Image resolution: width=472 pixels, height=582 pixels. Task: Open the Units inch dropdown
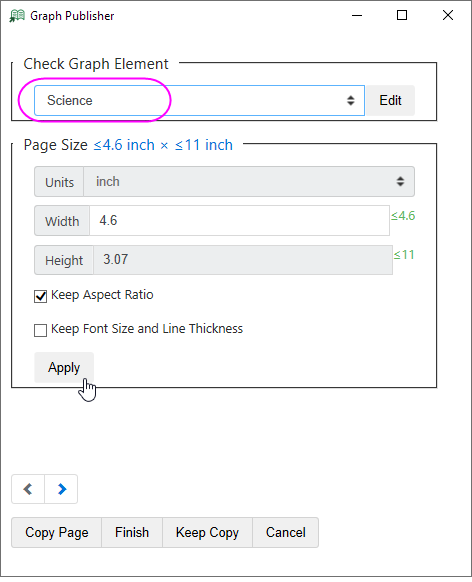(249, 182)
